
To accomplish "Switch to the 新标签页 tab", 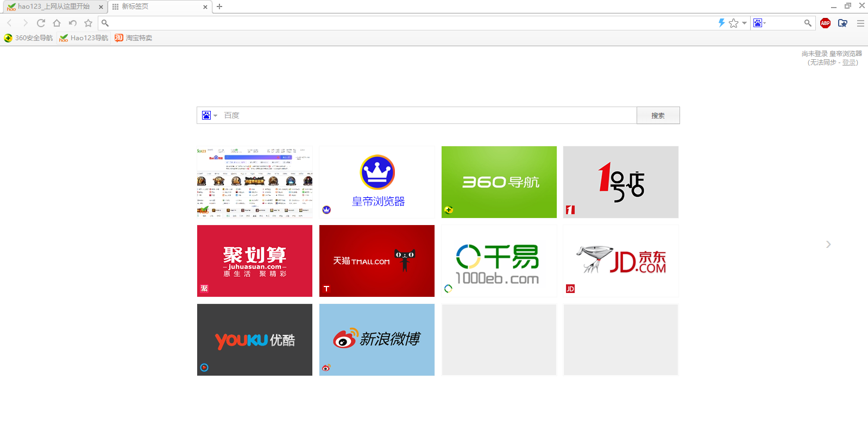I will [x=158, y=7].
